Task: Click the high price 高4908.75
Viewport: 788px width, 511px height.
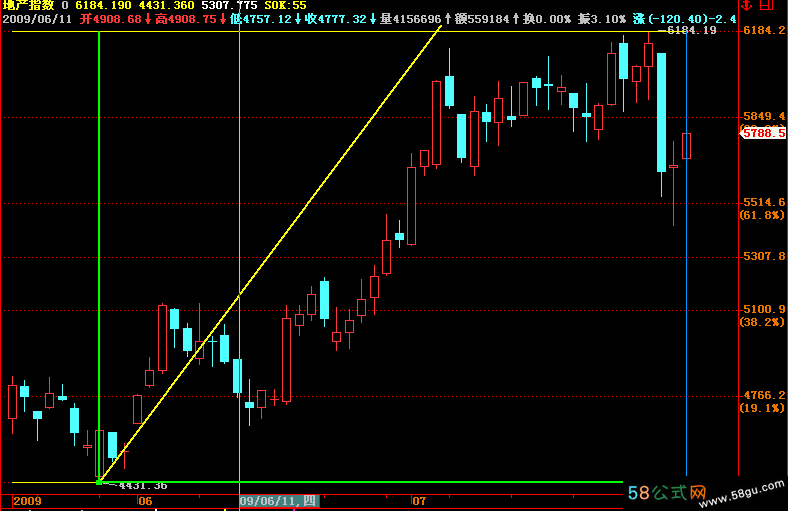Action: pyautogui.click(x=185, y=19)
